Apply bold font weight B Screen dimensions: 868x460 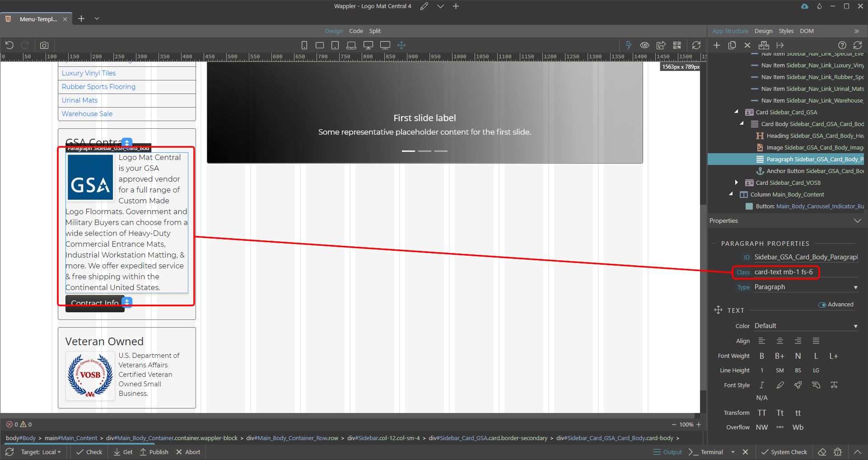pos(762,356)
